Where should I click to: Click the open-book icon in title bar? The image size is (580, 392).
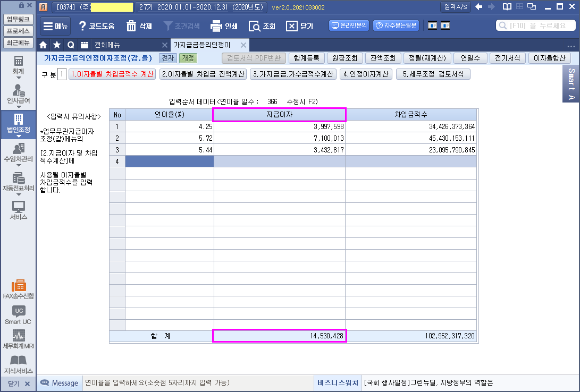507,7
